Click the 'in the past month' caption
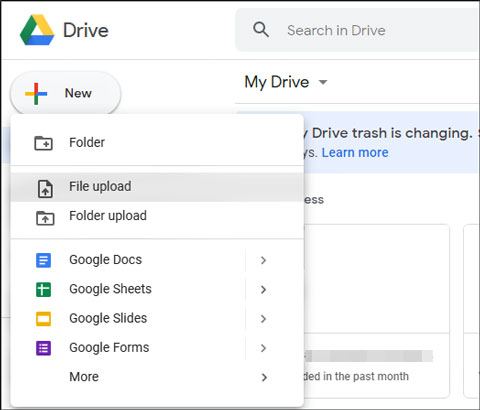Viewport: 480px width, 410px height. pyautogui.click(x=366, y=376)
